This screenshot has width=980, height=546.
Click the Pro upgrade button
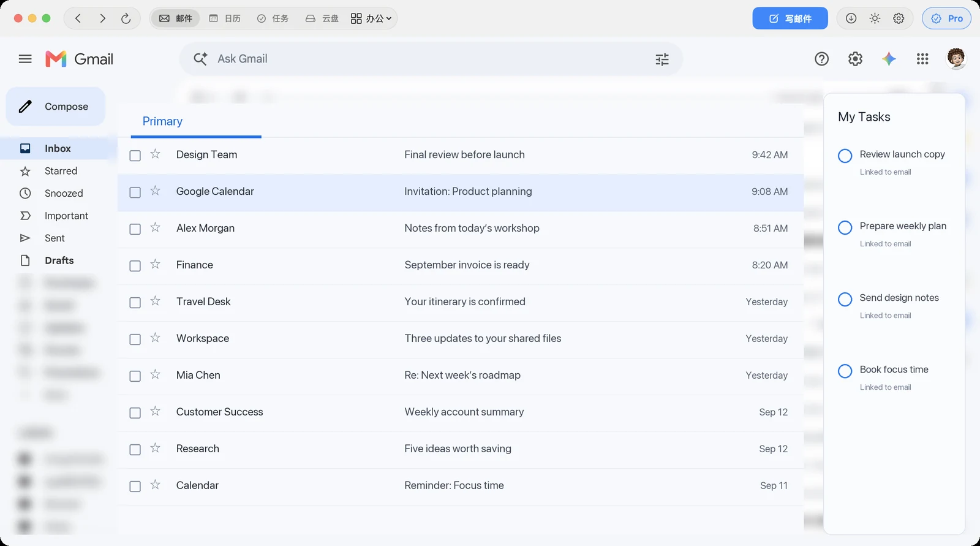pyautogui.click(x=947, y=18)
